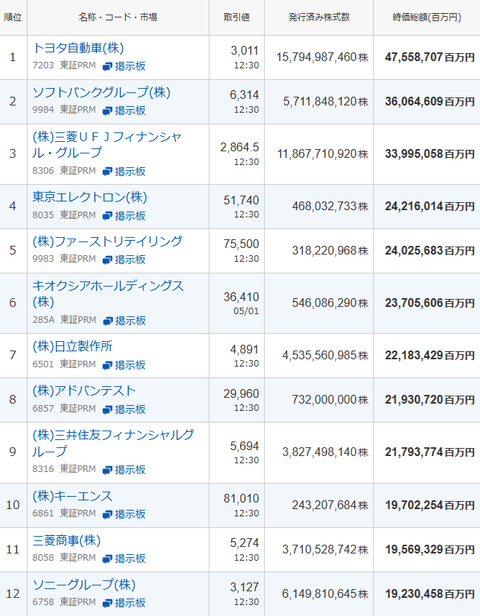Image resolution: width=480 pixels, height=616 pixels.
Task: Open 三菱UFJフィナンシャル・グループ link
Action: click(107, 145)
